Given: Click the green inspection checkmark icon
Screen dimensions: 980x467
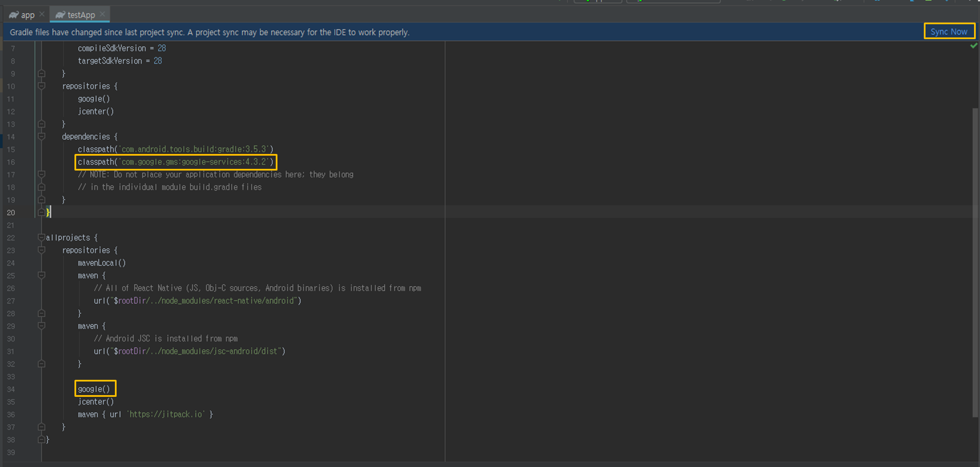Looking at the screenshot, I should (973, 46).
